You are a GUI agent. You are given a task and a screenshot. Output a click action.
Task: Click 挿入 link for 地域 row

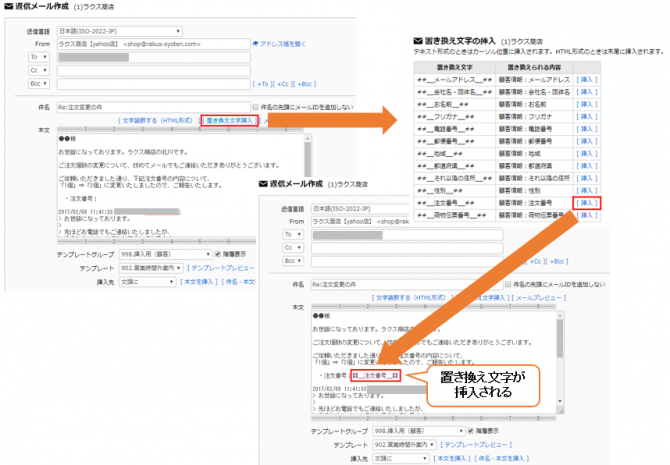pyautogui.click(x=587, y=153)
